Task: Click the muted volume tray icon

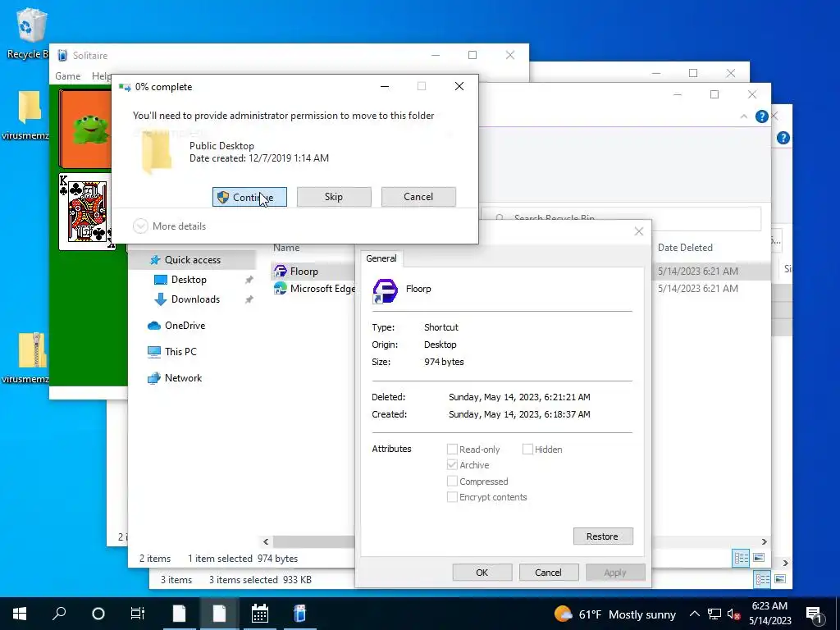Action: click(734, 614)
